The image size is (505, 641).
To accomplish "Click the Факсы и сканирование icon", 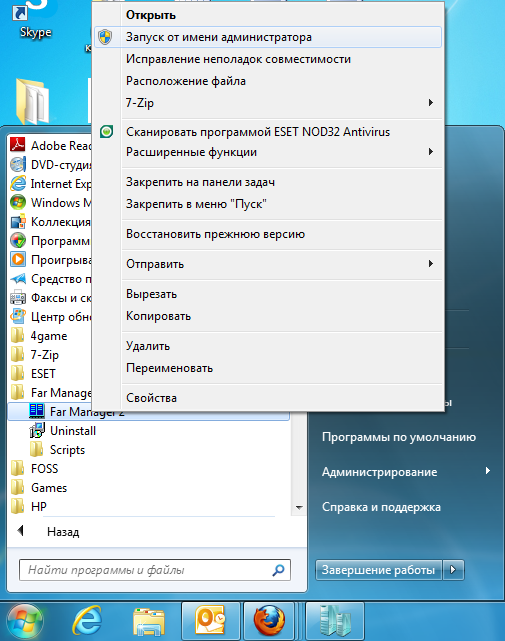I will tap(18, 298).
